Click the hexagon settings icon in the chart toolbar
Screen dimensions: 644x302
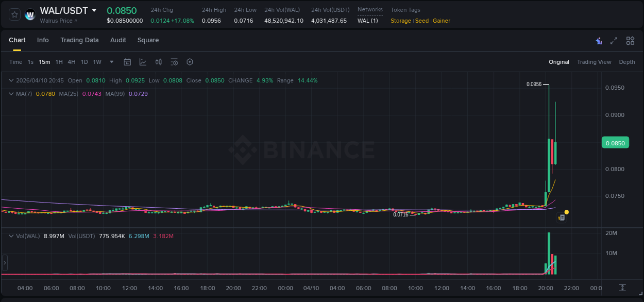tap(190, 62)
